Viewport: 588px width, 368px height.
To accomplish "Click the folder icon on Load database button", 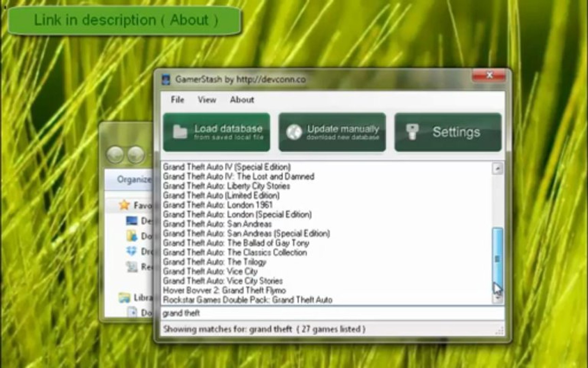I will [x=180, y=131].
